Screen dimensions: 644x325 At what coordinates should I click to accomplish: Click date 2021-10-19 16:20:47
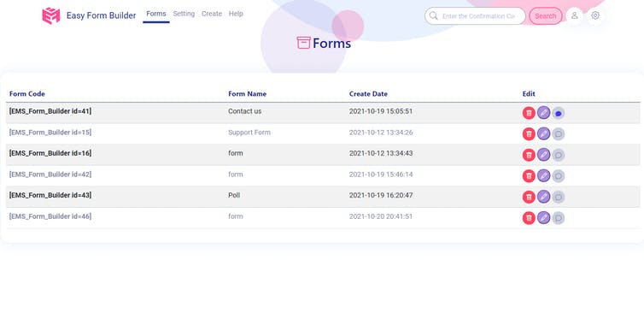point(381,195)
